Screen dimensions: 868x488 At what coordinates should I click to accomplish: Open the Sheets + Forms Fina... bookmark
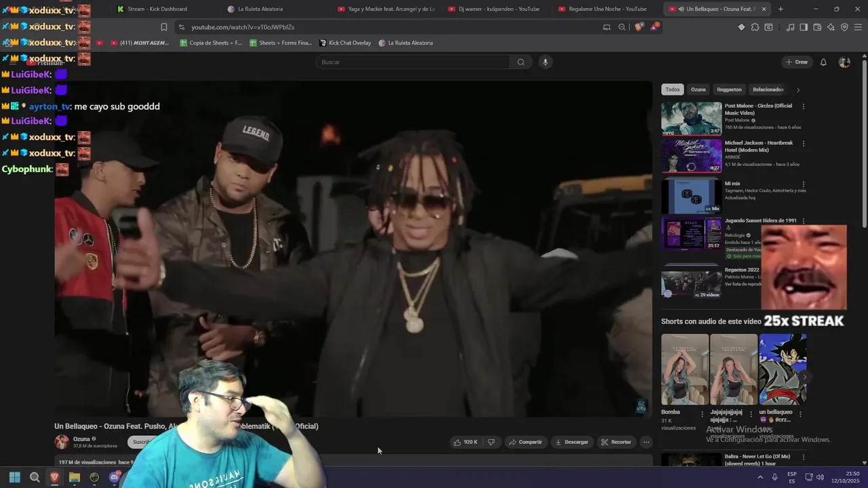tap(280, 43)
